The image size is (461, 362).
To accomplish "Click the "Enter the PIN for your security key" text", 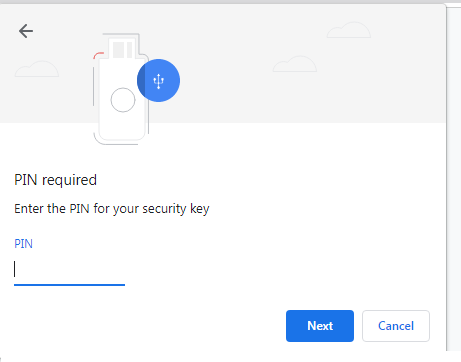I will click(112, 209).
